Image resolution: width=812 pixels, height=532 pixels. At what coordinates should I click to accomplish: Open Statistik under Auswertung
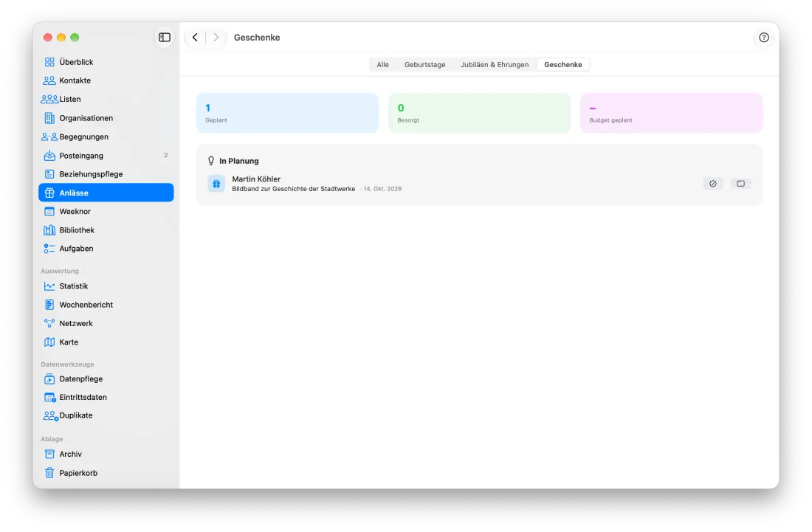106,286
